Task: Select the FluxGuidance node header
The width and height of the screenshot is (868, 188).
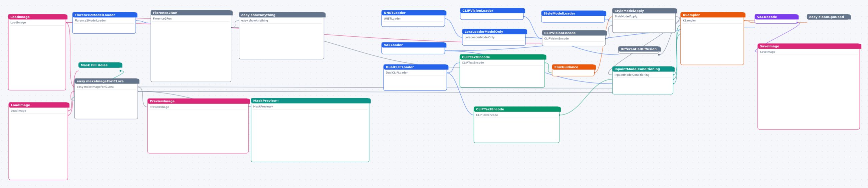Action: point(574,67)
